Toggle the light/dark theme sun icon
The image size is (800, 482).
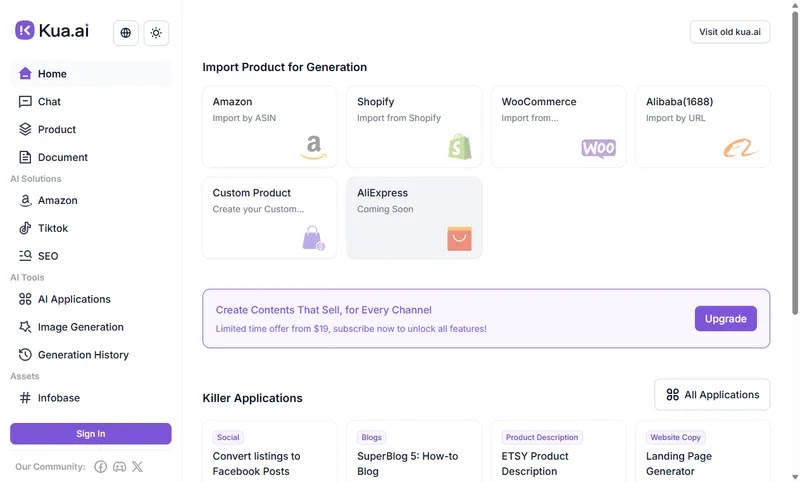pos(156,33)
